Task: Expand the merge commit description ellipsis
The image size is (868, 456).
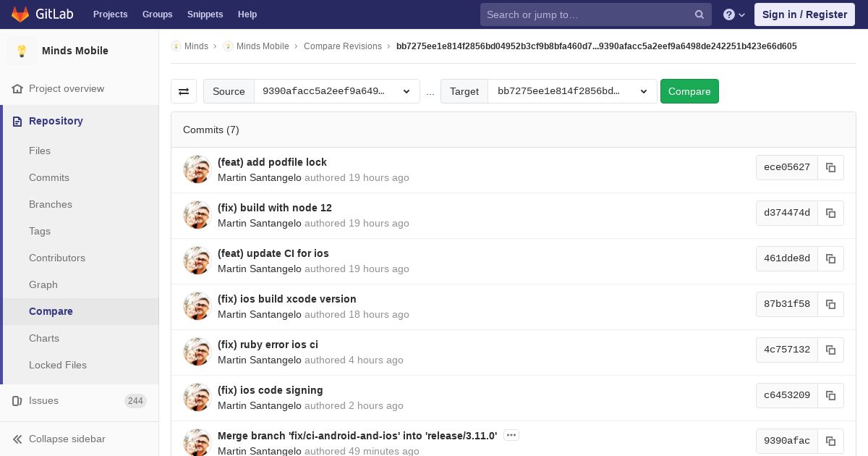Action: pos(511,435)
